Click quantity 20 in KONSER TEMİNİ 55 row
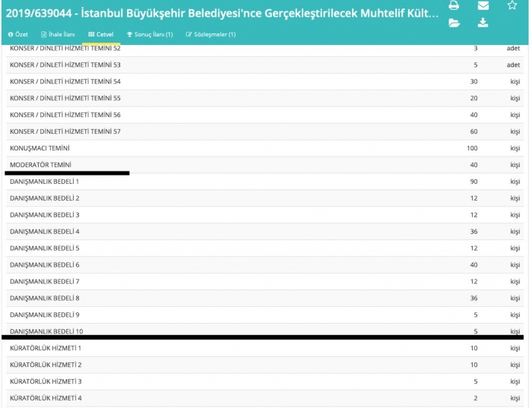532x408 pixels. click(x=473, y=98)
